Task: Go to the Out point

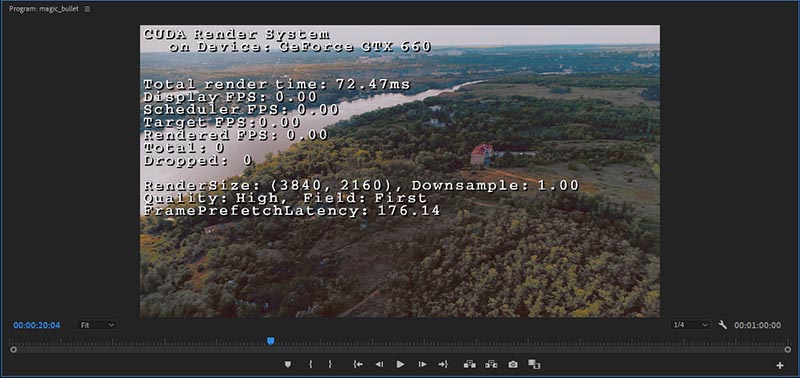Action: click(x=443, y=364)
